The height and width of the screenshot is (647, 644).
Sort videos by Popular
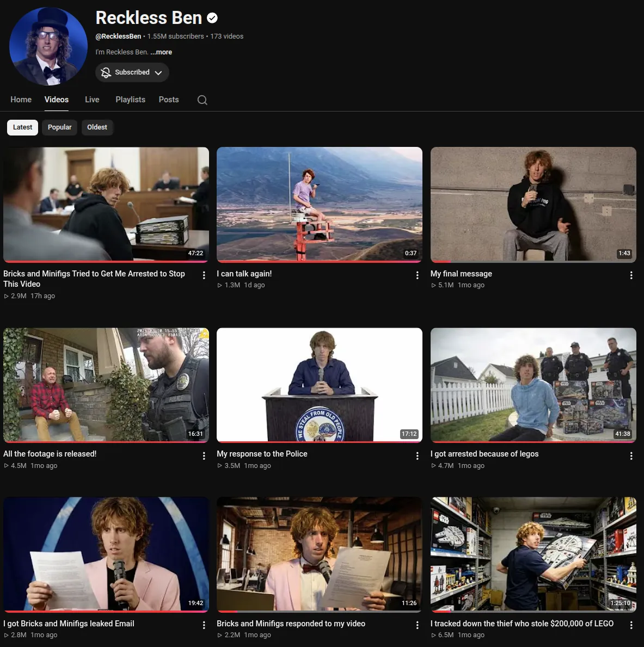pyautogui.click(x=59, y=127)
